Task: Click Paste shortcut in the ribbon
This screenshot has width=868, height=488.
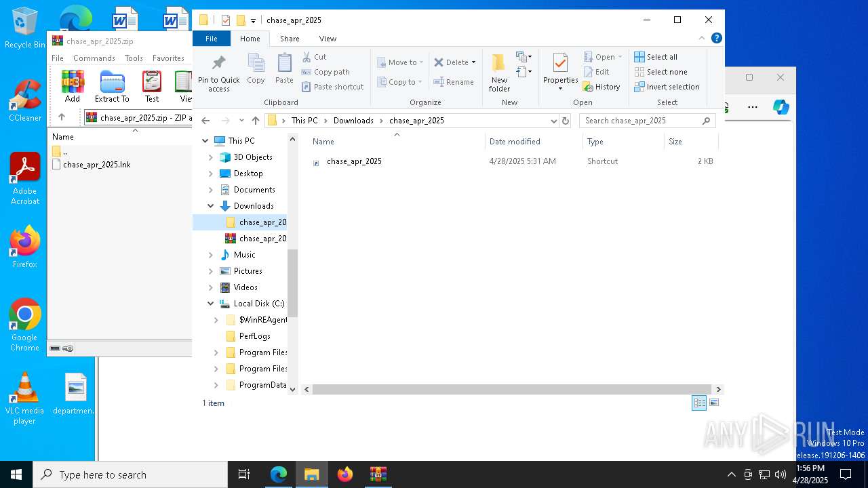Action: tap(333, 87)
